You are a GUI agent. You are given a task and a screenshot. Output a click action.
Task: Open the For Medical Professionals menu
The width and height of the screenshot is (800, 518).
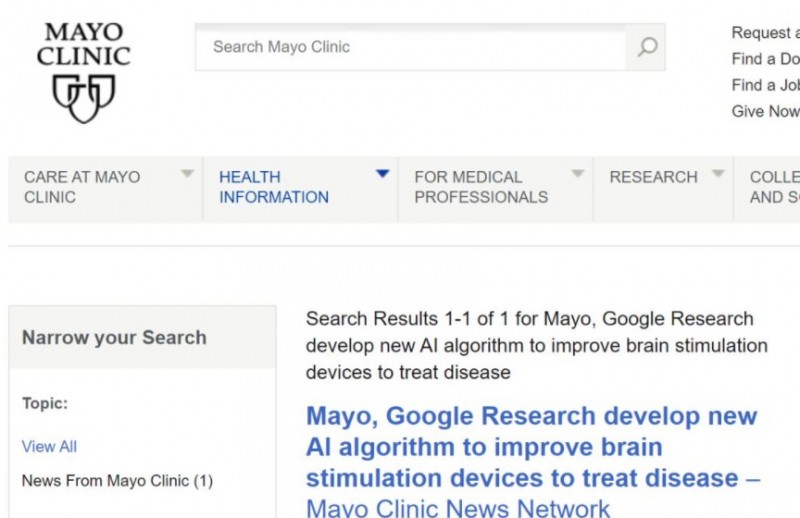[480, 187]
